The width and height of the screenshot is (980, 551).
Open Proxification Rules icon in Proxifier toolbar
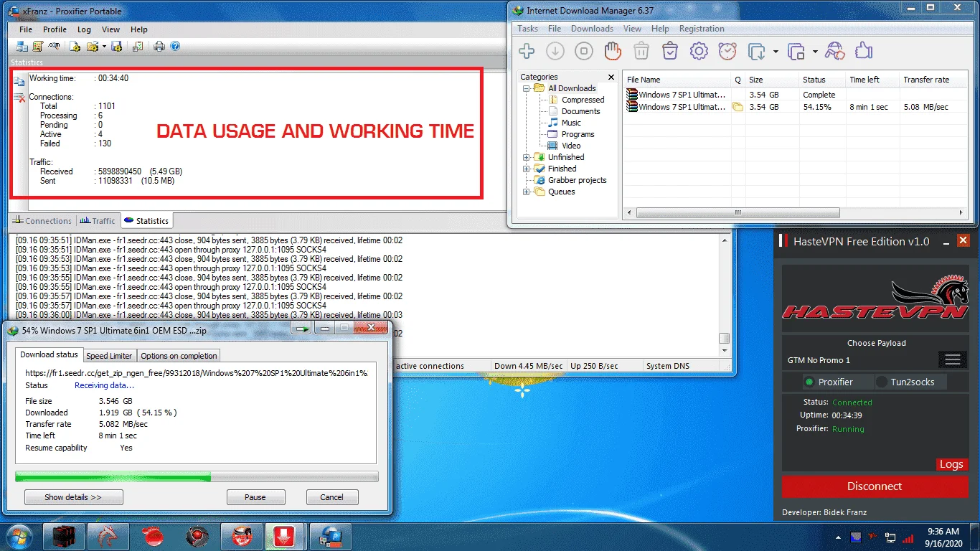click(x=38, y=47)
